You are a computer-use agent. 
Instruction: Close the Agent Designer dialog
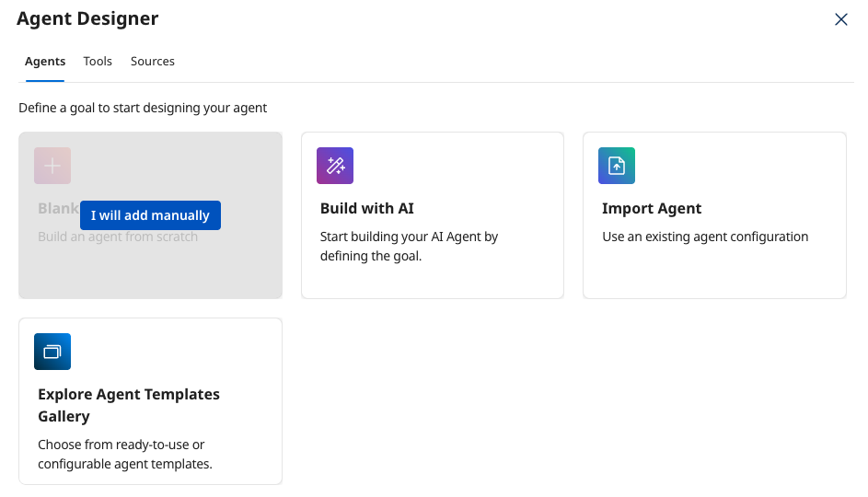[x=840, y=19]
